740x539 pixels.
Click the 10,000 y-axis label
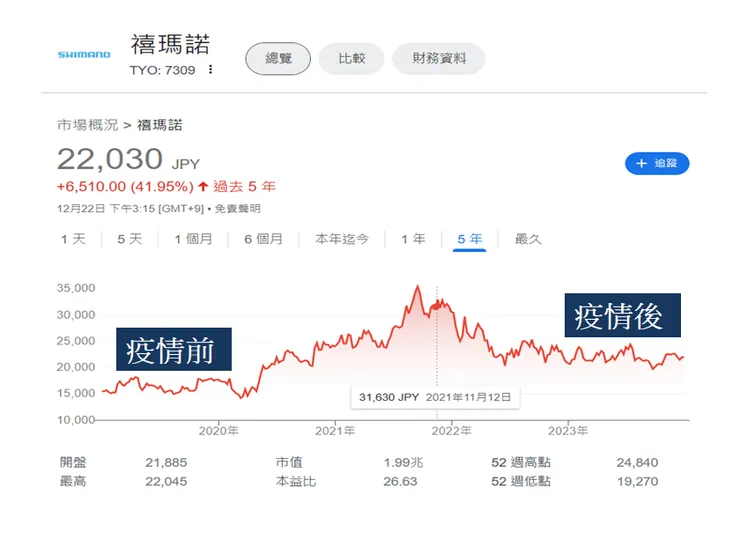(x=76, y=420)
